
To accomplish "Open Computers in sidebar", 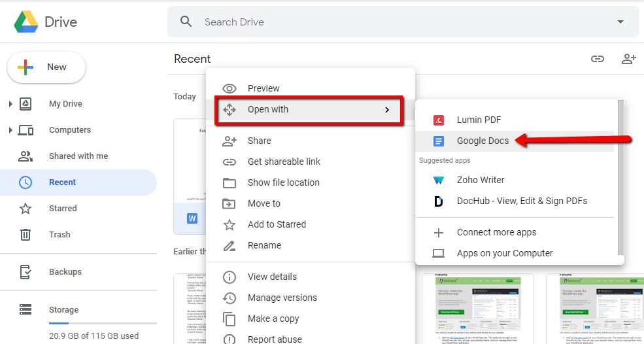I will (70, 130).
